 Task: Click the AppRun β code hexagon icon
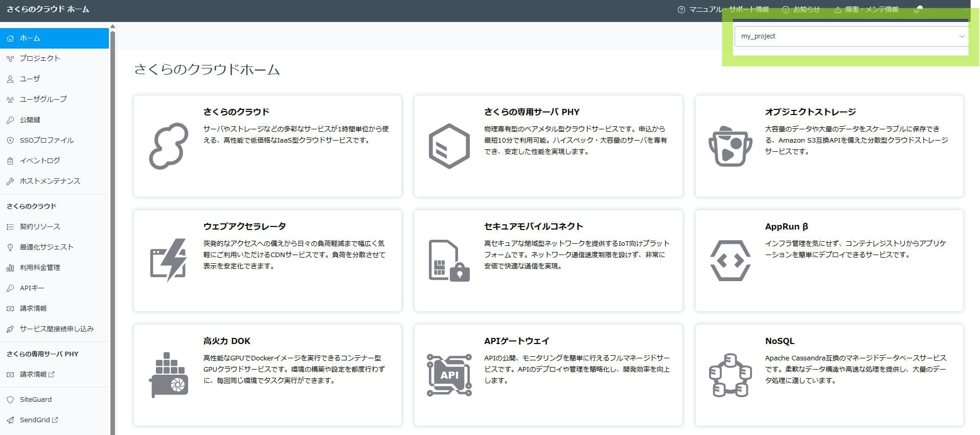tap(731, 261)
